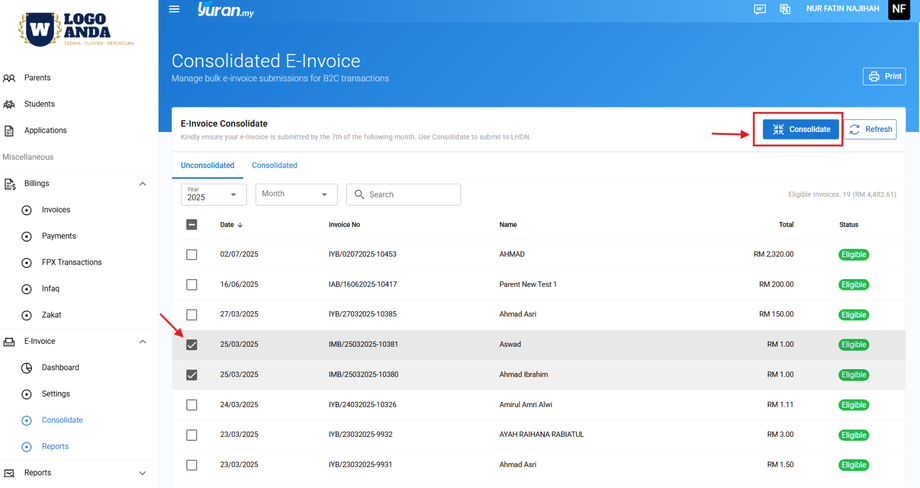Switch to the Consolidated tab
This screenshot has width=920, height=488.
pyautogui.click(x=274, y=165)
